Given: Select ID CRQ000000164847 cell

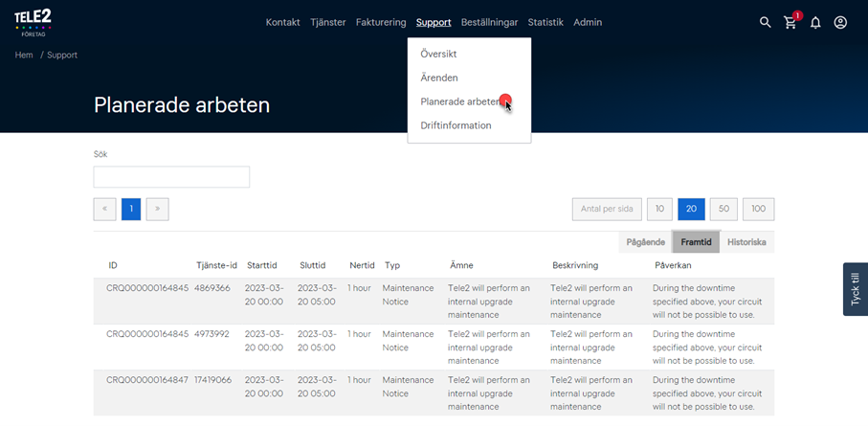Looking at the screenshot, I should coord(147,380).
